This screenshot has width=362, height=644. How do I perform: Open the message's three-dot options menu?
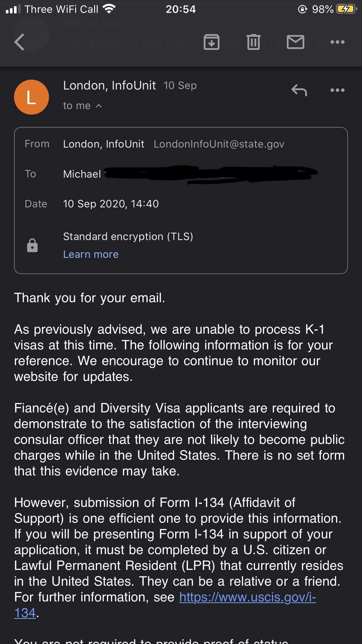[x=337, y=90]
